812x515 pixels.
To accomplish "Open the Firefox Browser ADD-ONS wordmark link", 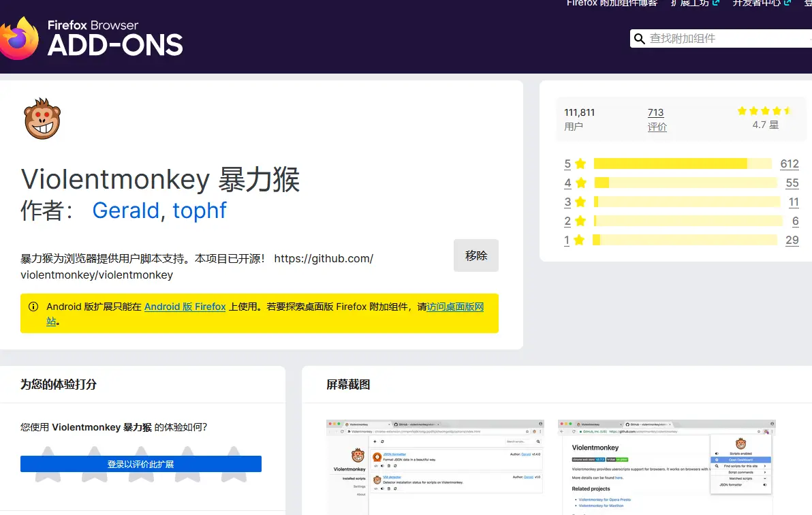I will point(115,38).
